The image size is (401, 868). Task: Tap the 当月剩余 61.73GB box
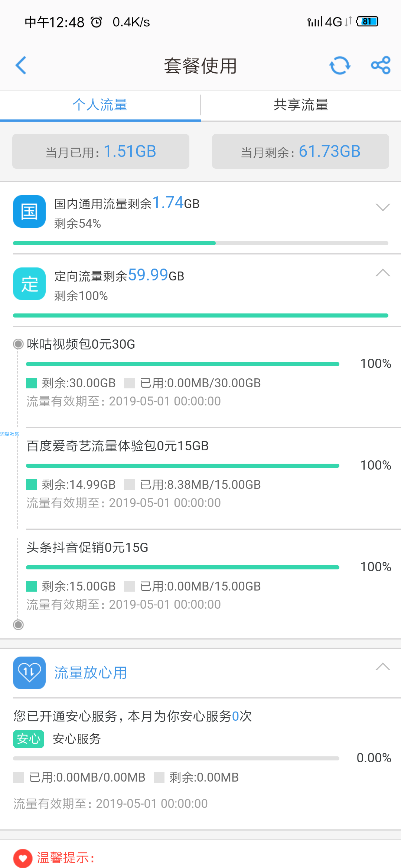(x=300, y=151)
